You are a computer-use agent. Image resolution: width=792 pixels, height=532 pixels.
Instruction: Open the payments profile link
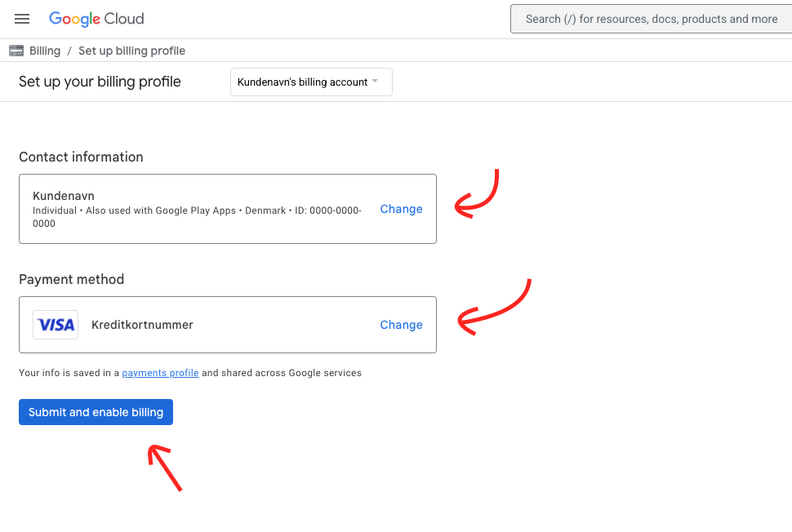coord(160,373)
